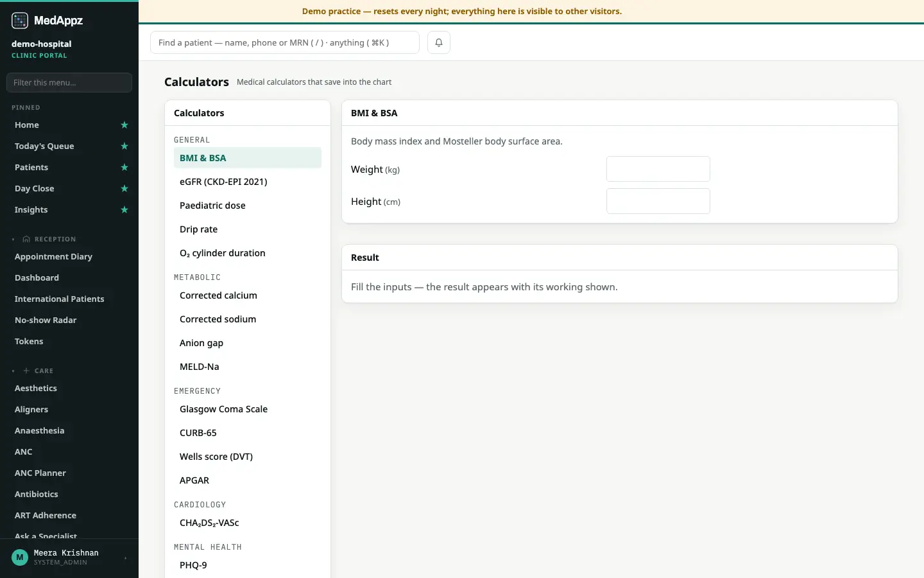924x578 pixels.
Task: Select PHQ-9 calculator
Action: point(248,565)
